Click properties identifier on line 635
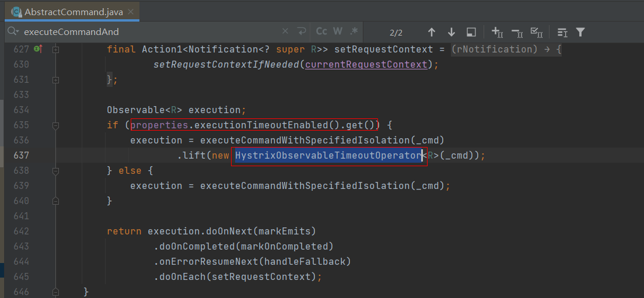Viewport: 644px width, 298px height. coord(159,125)
